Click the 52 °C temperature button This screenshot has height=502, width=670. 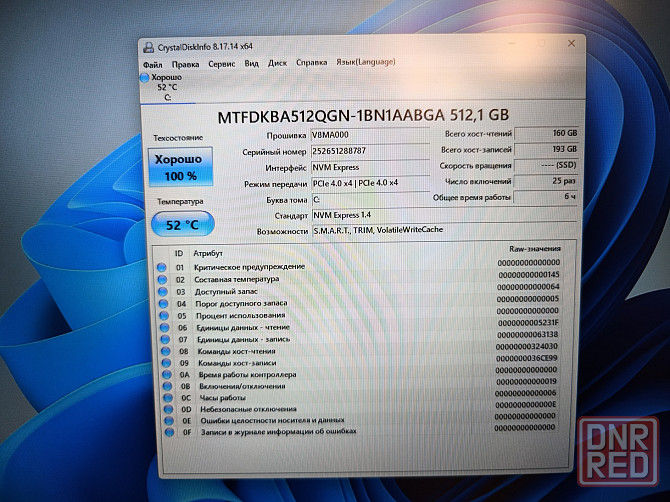(177, 225)
